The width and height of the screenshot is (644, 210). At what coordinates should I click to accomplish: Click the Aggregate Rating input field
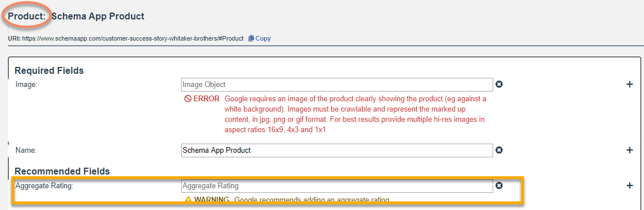point(337,186)
